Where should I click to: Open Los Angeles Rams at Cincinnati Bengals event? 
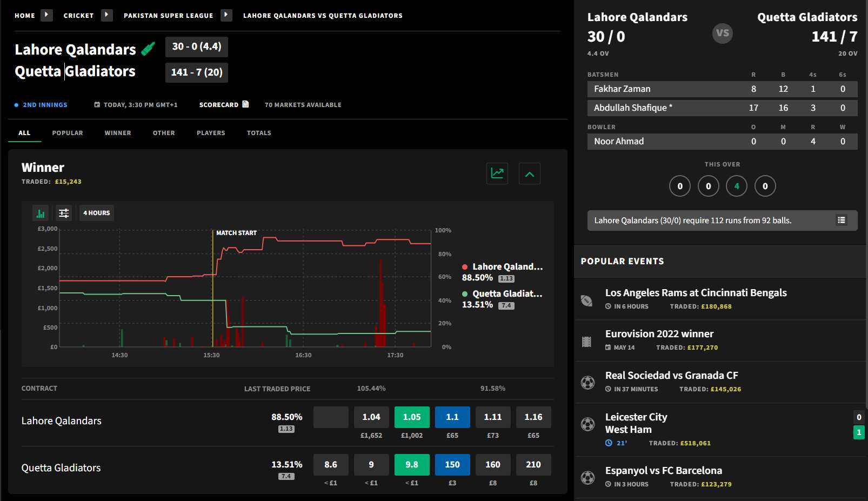[696, 293]
